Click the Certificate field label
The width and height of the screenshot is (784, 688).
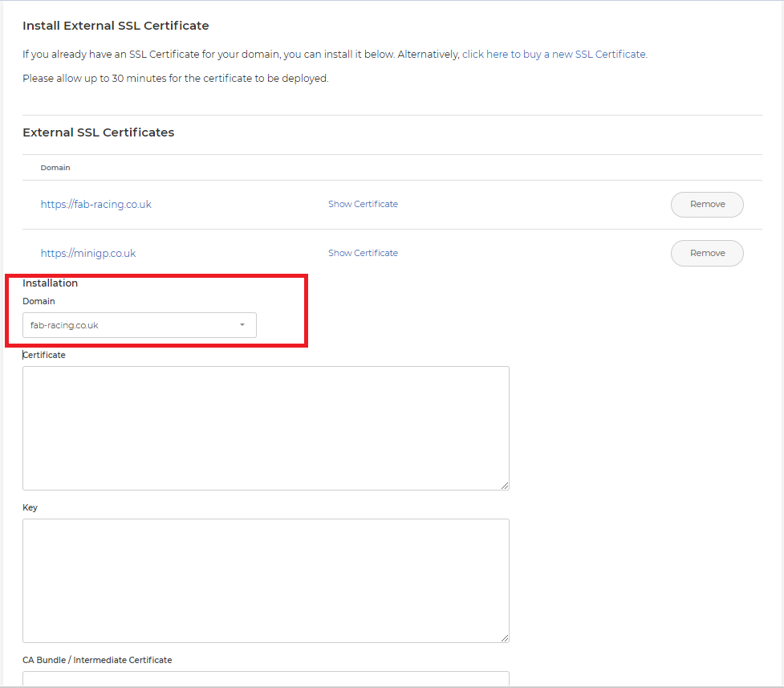point(44,355)
